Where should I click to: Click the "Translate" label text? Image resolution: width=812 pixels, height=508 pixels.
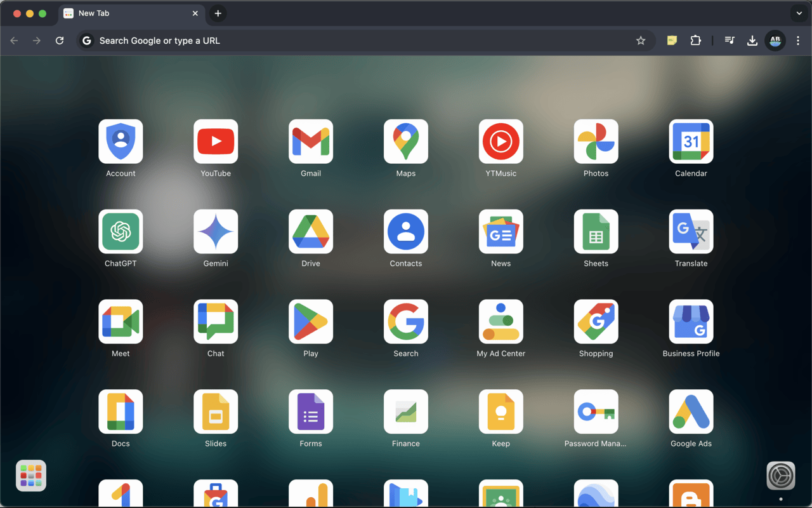pyautogui.click(x=691, y=264)
